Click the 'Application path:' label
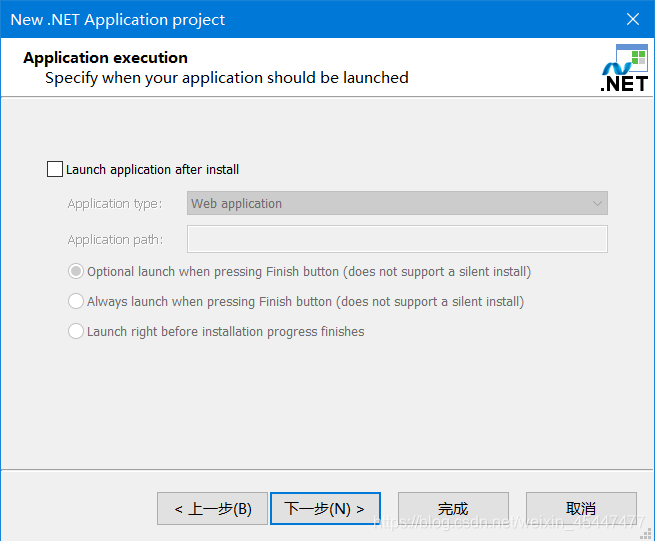Screen dimensions: 655x541 point(115,240)
